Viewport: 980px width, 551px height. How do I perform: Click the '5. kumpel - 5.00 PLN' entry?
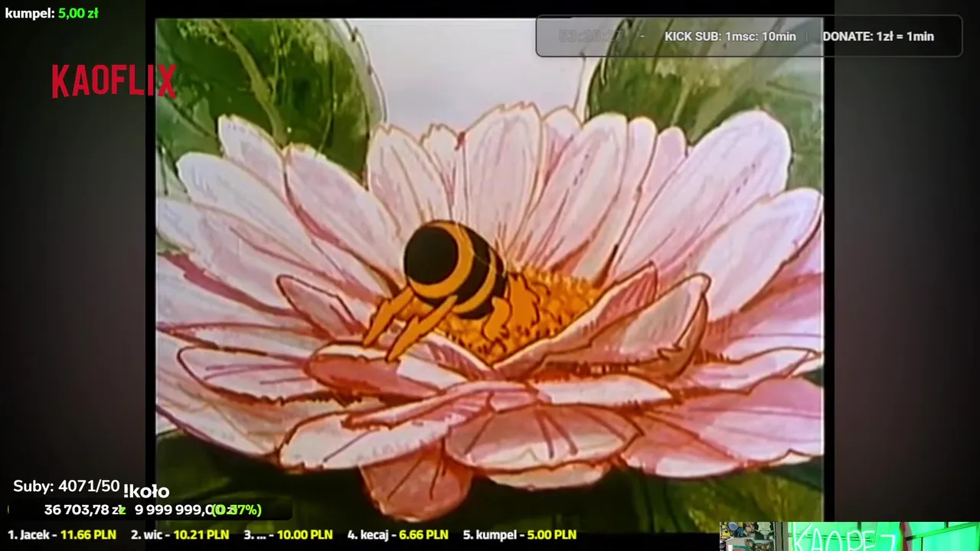pyautogui.click(x=519, y=535)
